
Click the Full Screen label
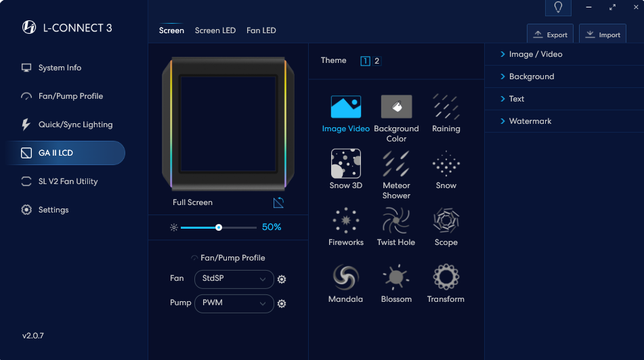point(192,202)
